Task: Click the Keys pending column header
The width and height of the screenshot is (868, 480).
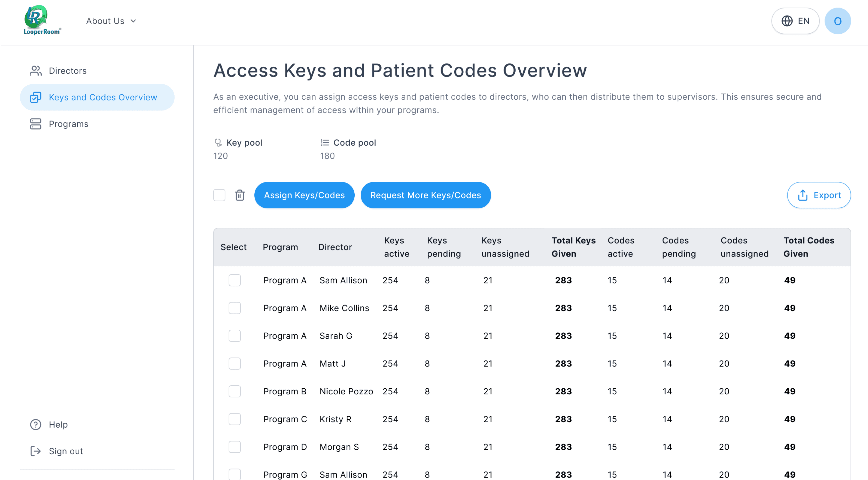Action: (x=444, y=247)
